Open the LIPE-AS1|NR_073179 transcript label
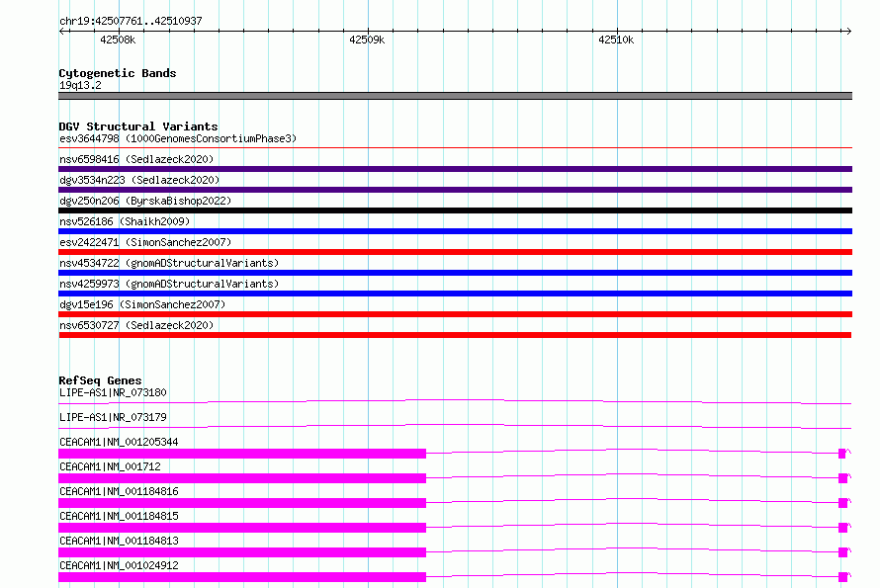Screen dimensions: 880x588 (113, 417)
